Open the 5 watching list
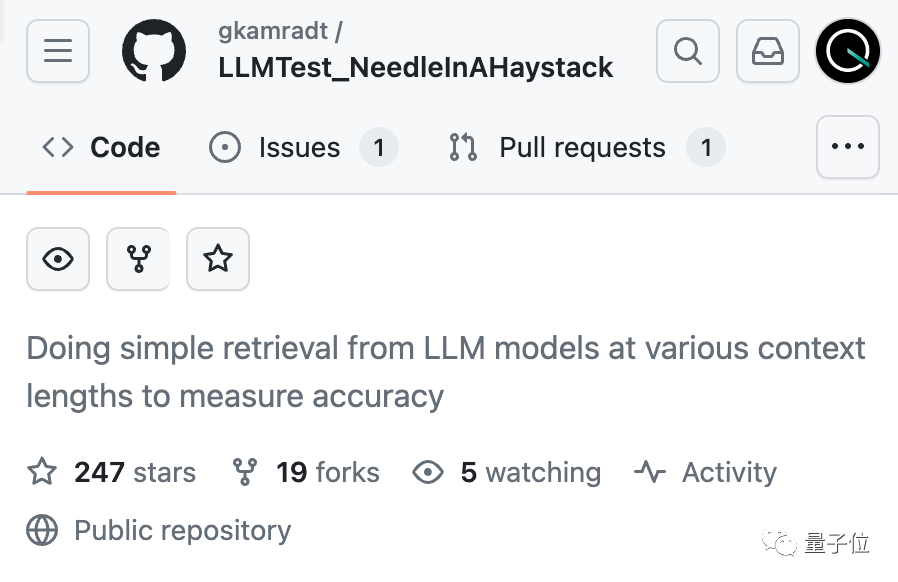898x582 pixels. tap(530, 472)
